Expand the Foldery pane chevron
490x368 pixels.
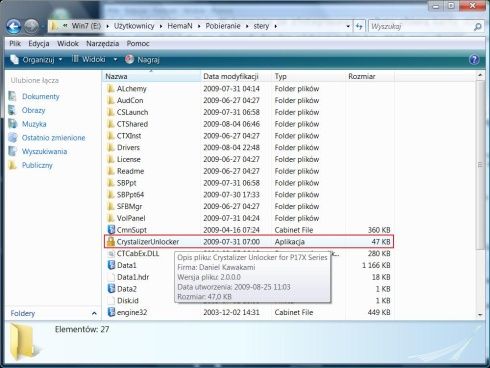click(x=94, y=313)
